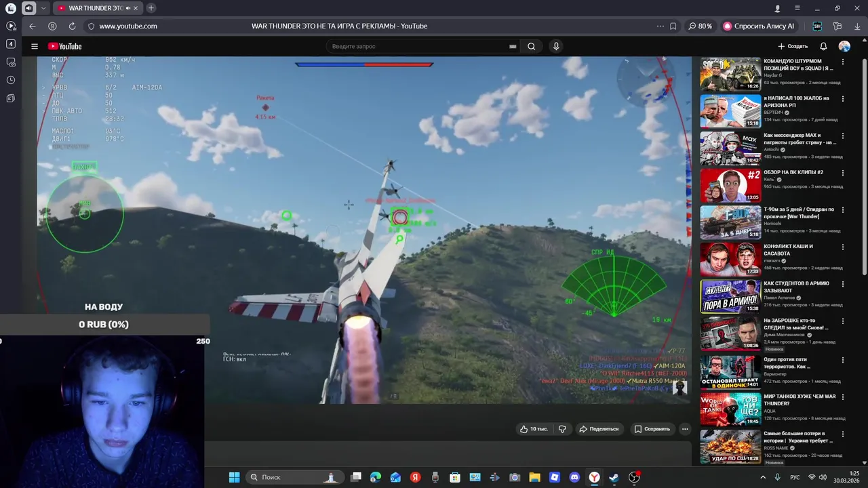Start voice search with microphone icon
The image size is (868, 488).
click(556, 46)
